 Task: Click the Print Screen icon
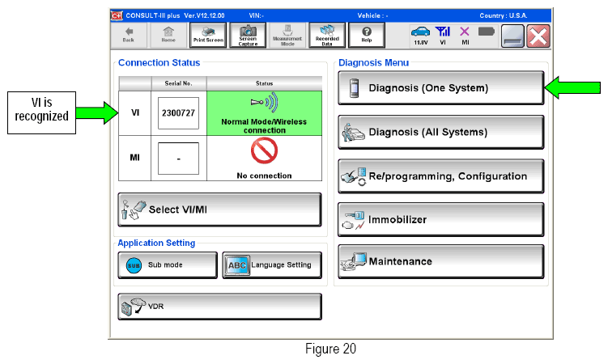tap(208, 36)
